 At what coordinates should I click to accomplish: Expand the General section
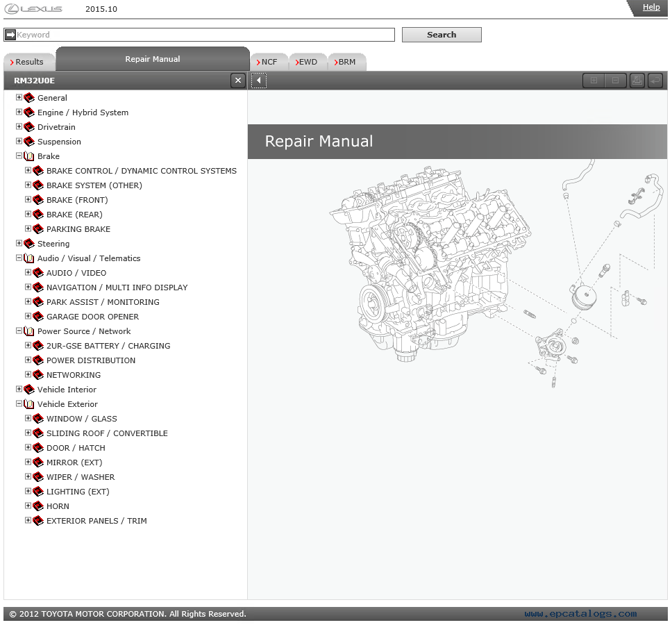coord(19,97)
